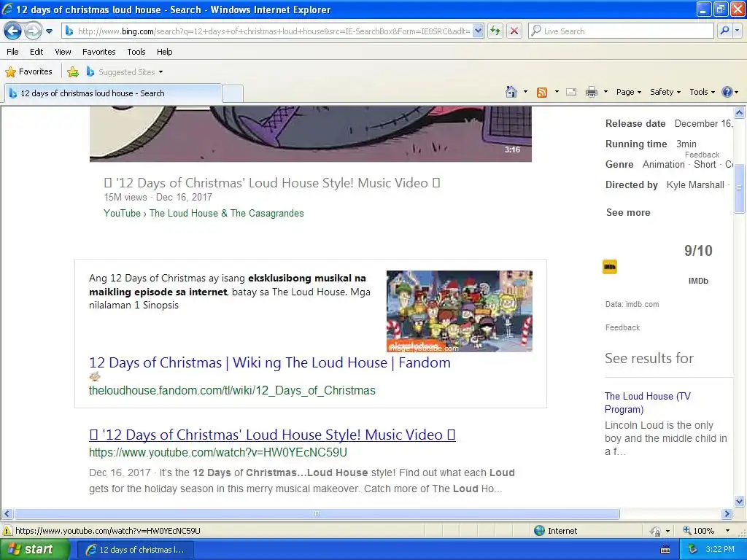747x560 pixels.
Task: Click the vertical scrollbar down arrow
Action: click(740, 501)
